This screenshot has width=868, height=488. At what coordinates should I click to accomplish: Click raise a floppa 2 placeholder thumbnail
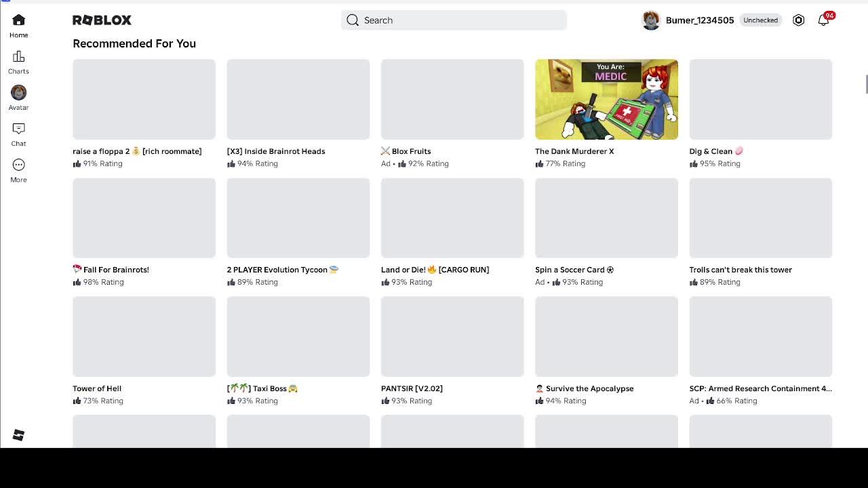tap(144, 99)
